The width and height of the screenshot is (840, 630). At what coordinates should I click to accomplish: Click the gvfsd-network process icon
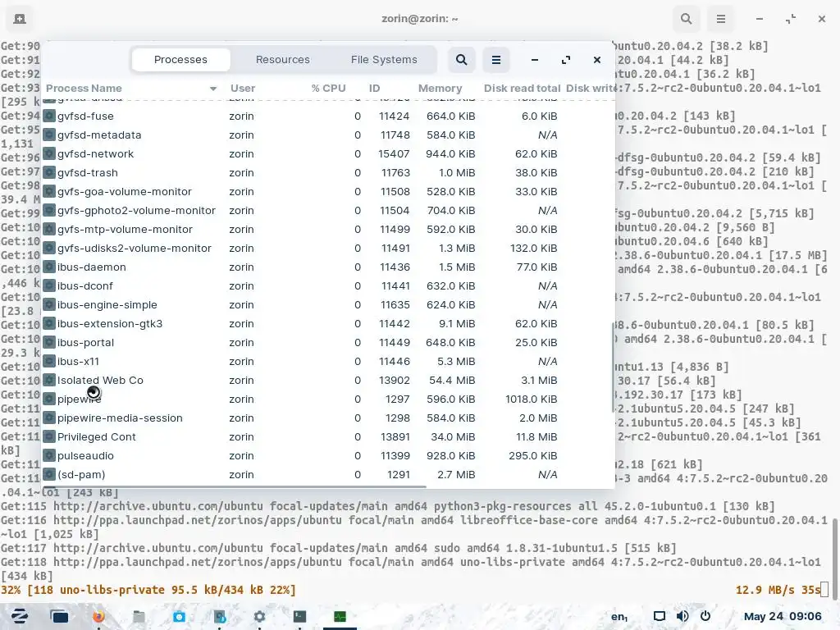pos(49,153)
